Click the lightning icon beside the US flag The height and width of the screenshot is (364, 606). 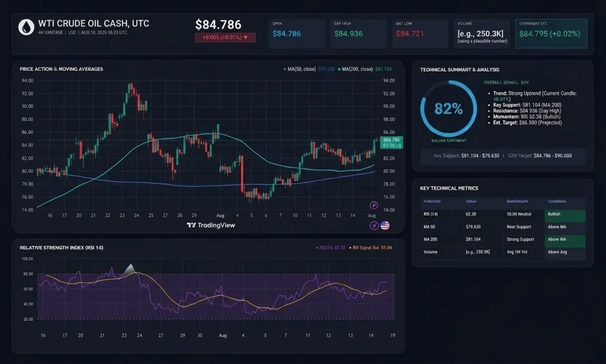coord(374,226)
